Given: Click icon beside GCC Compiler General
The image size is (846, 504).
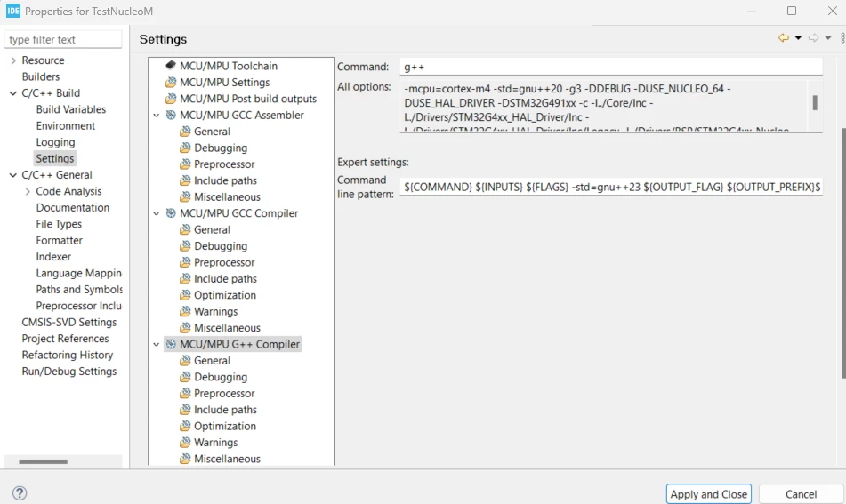Looking at the screenshot, I should [x=185, y=229].
